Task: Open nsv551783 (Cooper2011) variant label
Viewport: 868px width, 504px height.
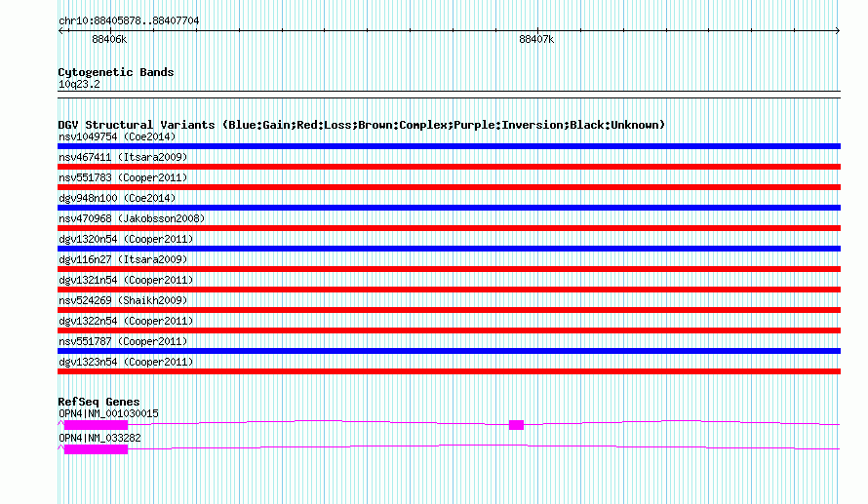Action: pos(123,177)
